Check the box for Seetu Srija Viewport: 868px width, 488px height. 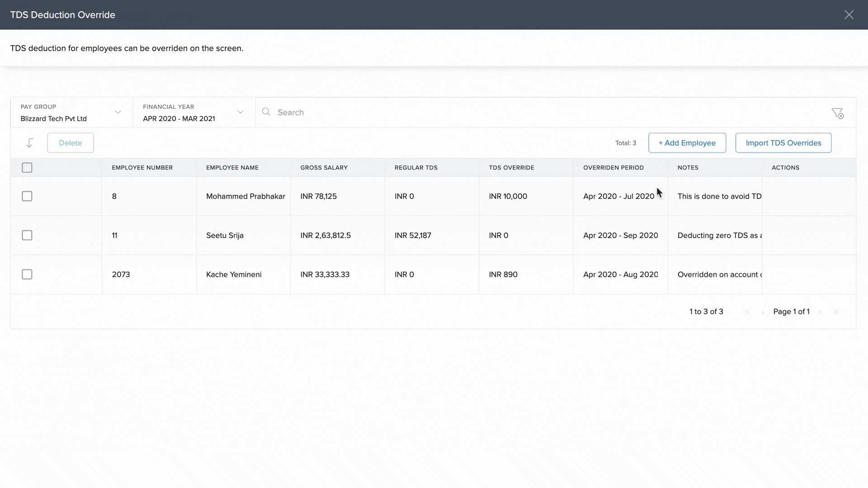(27, 235)
